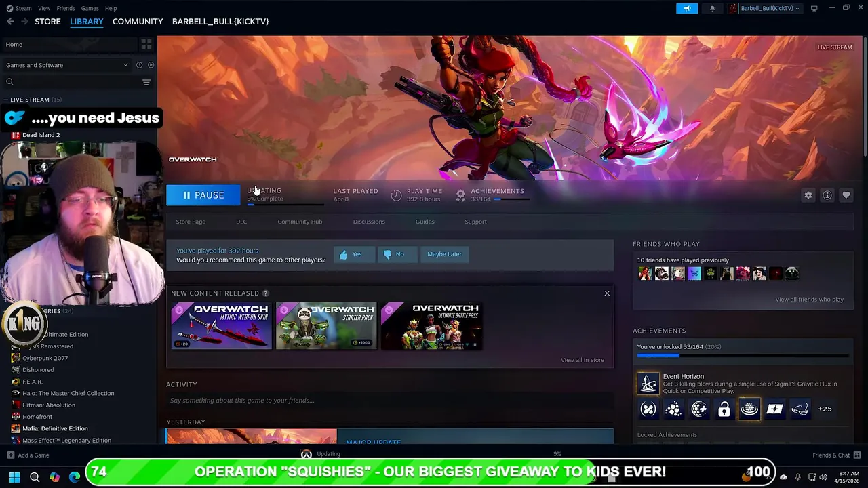Image resolution: width=868 pixels, height=488 pixels.
Task: Select the sparkle card achievement icon
Action: click(x=774, y=409)
